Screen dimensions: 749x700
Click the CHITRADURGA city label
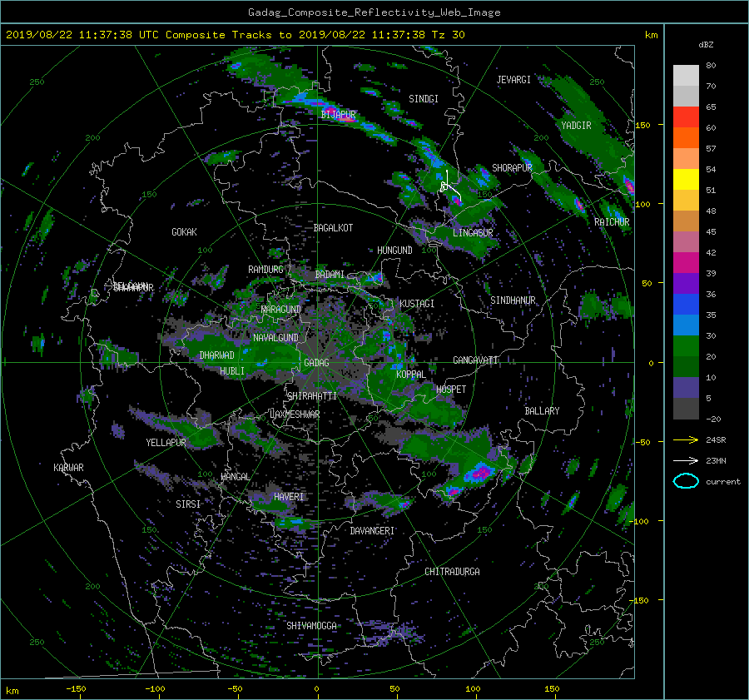[x=452, y=572]
